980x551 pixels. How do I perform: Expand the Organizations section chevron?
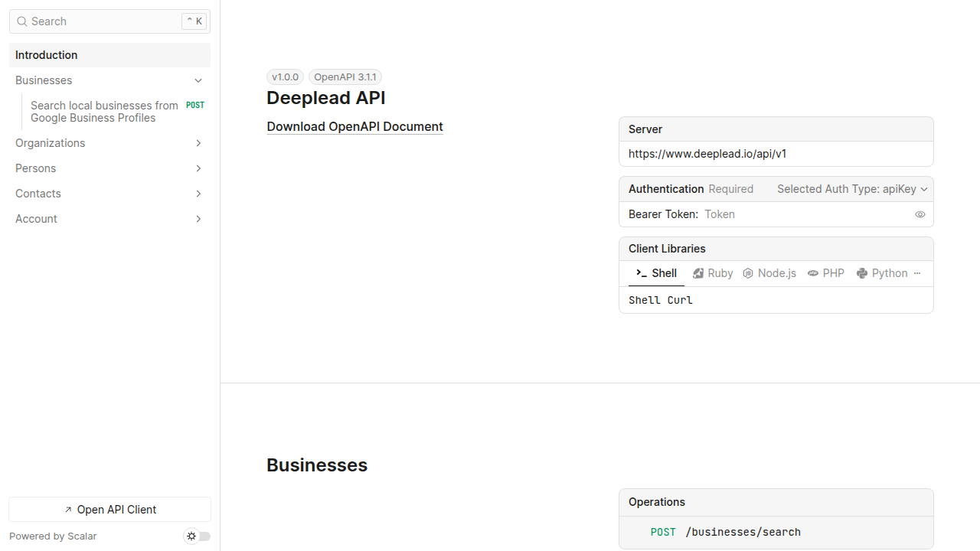[x=198, y=143]
